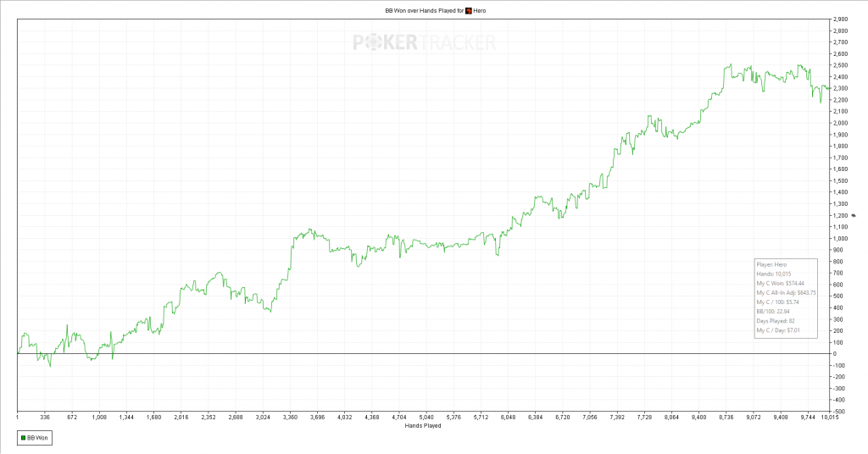Click x-axis label 336

[45, 418]
